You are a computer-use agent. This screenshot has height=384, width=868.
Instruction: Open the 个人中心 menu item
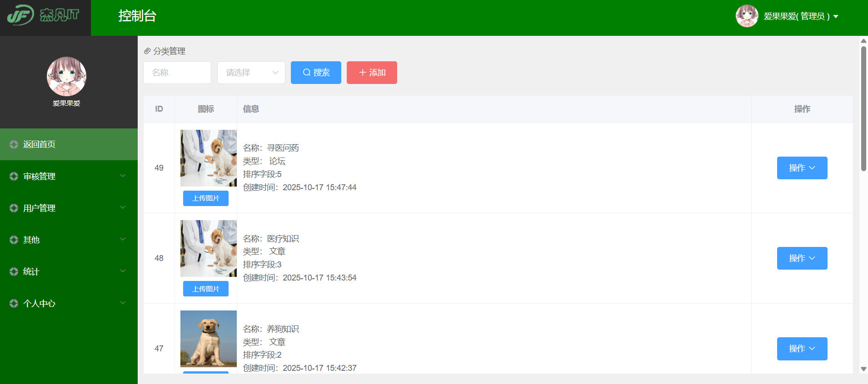69,303
